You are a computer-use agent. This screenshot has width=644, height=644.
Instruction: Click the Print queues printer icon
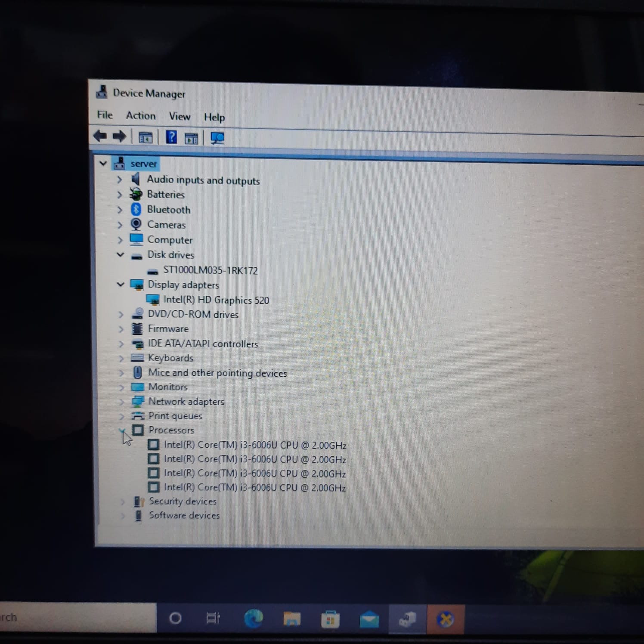click(x=138, y=415)
